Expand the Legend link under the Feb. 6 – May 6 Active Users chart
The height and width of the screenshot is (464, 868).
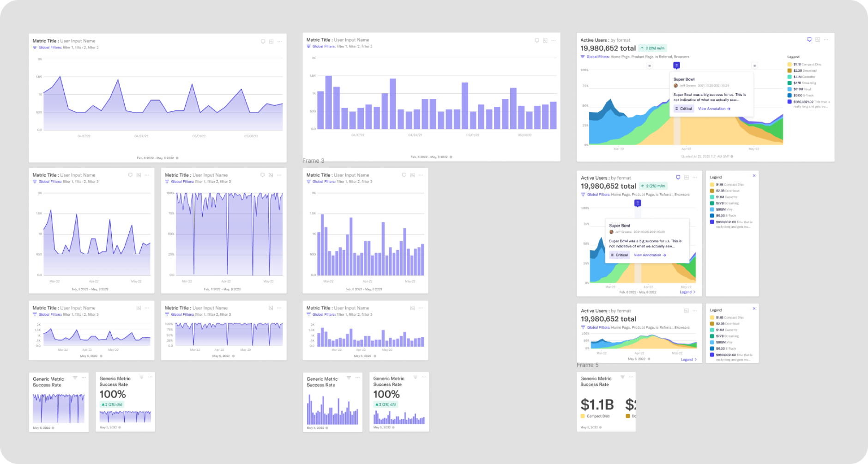click(x=687, y=292)
